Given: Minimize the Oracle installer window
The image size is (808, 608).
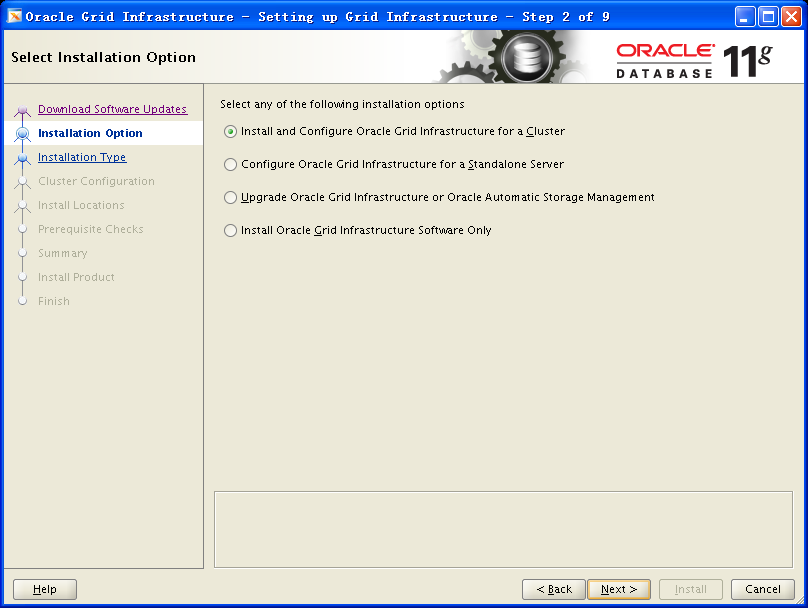Looking at the screenshot, I should (744, 16).
